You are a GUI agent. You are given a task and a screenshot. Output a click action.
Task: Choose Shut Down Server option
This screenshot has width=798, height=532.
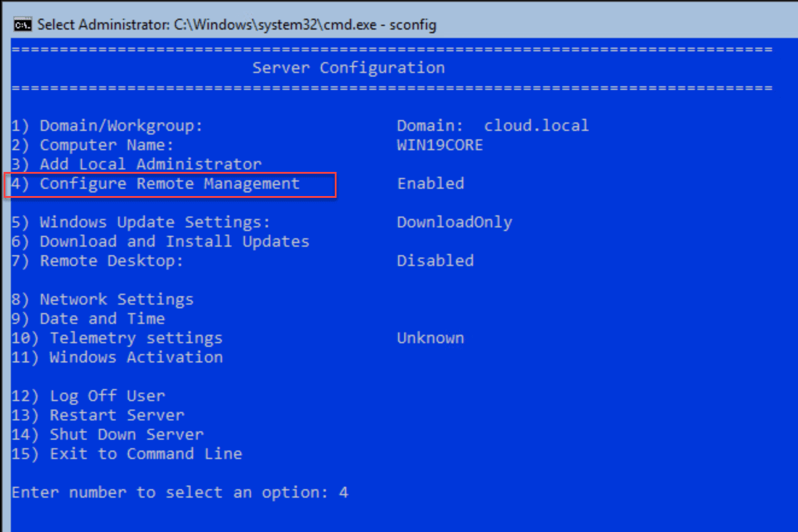(107, 434)
